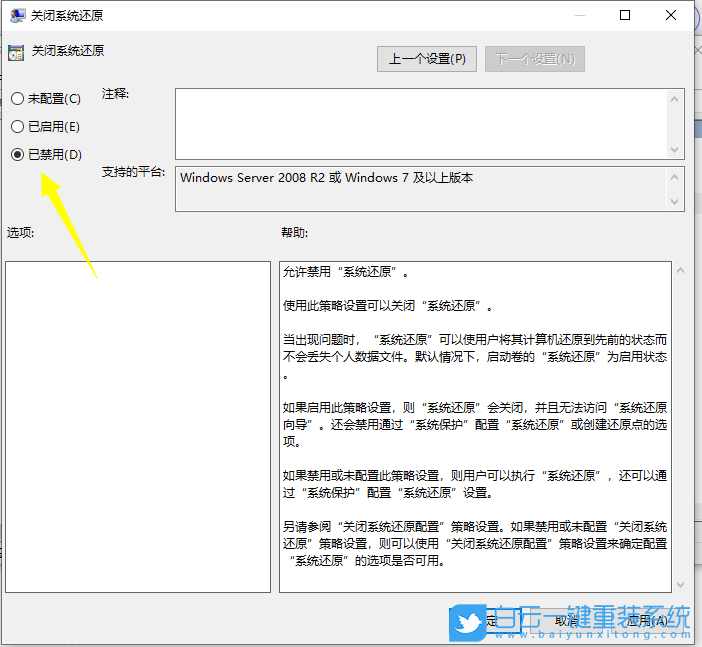The height and width of the screenshot is (647, 702).
Task: Click help text 允许禁用“系统还原”
Action: click(346, 272)
